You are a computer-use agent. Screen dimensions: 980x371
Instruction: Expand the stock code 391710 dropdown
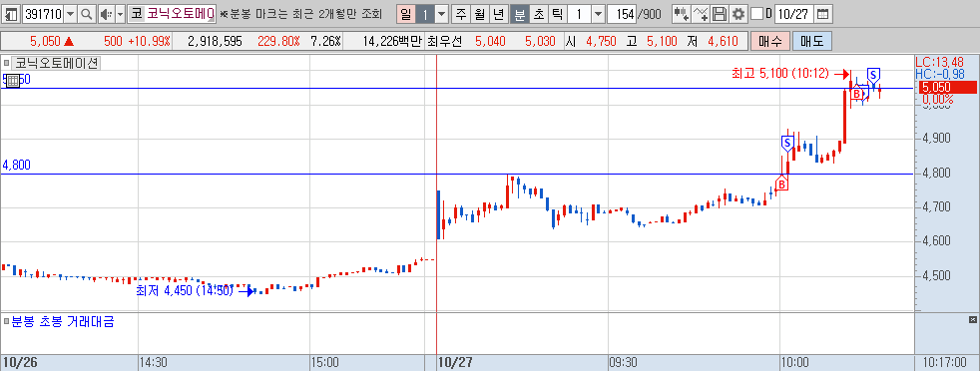pyautogui.click(x=70, y=13)
